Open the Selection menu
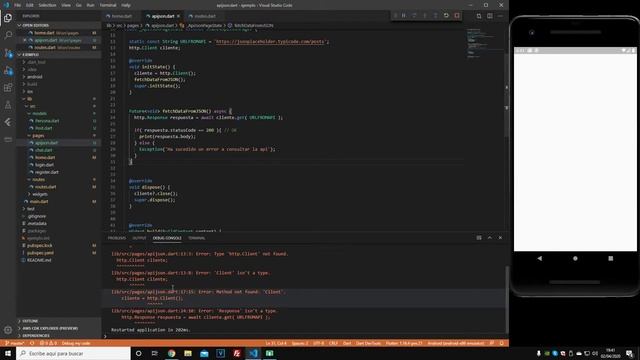The width and height of the screenshot is (640, 360). [x=47, y=5]
